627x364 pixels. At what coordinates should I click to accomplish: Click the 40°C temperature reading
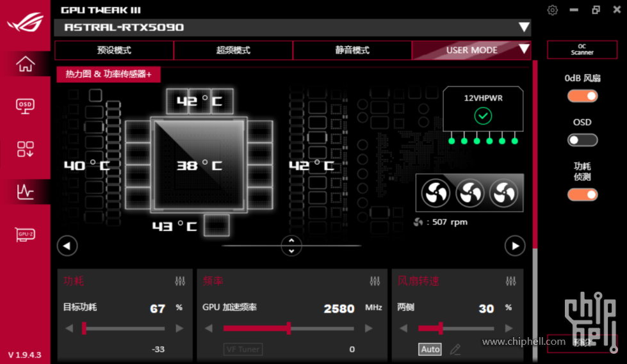click(86, 165)
